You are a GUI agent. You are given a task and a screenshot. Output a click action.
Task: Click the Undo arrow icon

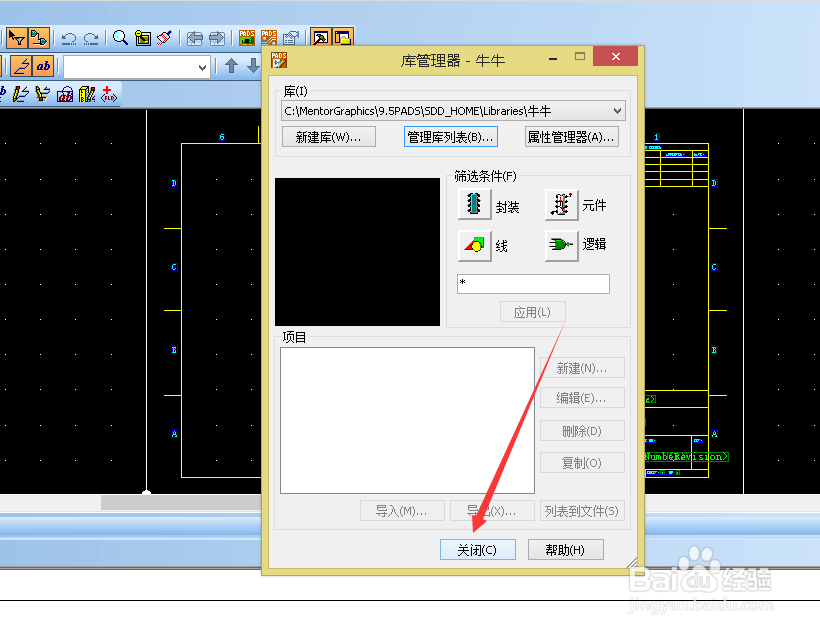(69, 38)
